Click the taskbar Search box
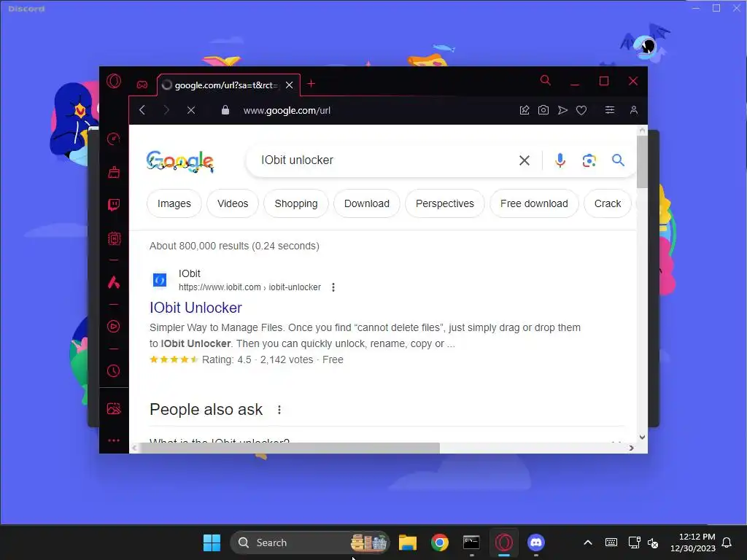The width and height of the screenshot is (747, 560). [x=309, y=542]
